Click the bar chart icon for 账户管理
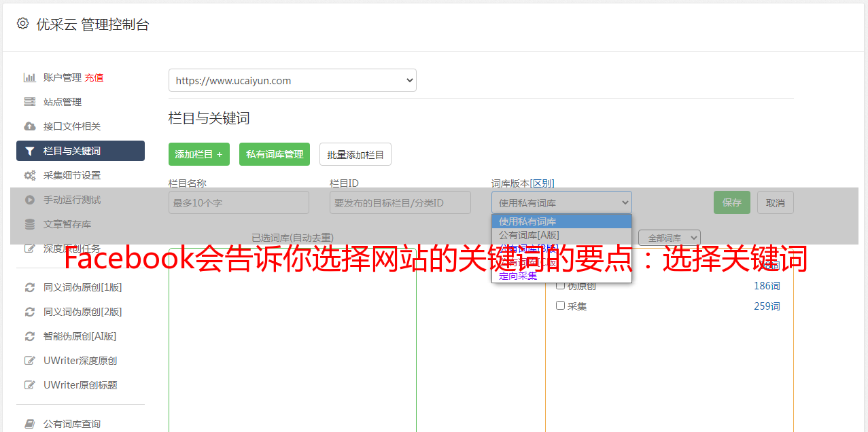This screenshot has height=432, width=868. (x=29, y=77)
